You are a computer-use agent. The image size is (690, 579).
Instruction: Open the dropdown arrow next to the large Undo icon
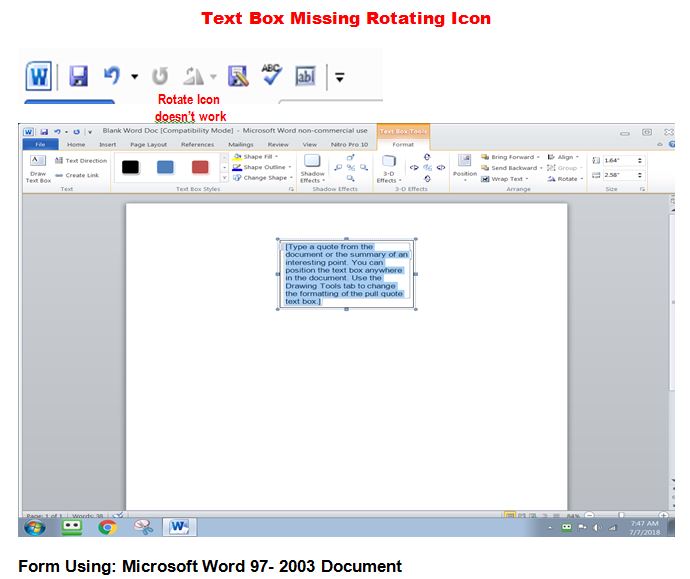click(135, 77)
